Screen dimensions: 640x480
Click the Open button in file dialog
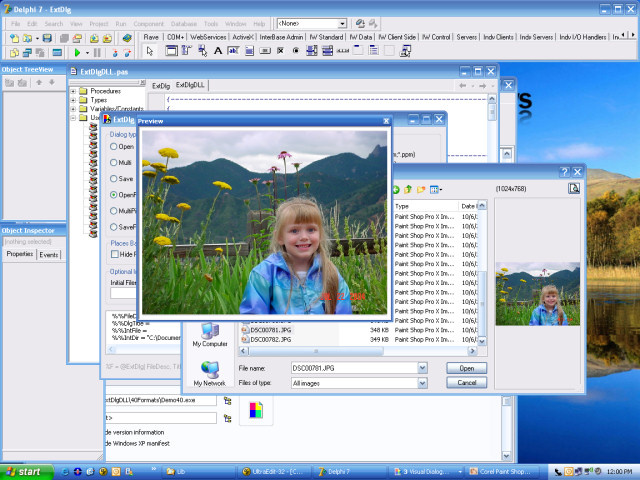[467, 368]
